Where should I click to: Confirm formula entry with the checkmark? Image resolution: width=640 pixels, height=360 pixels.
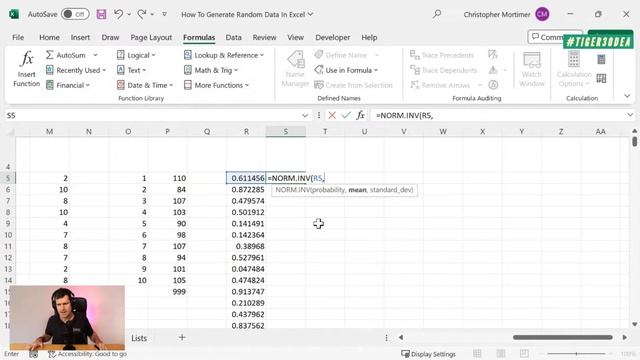point(346,116)
